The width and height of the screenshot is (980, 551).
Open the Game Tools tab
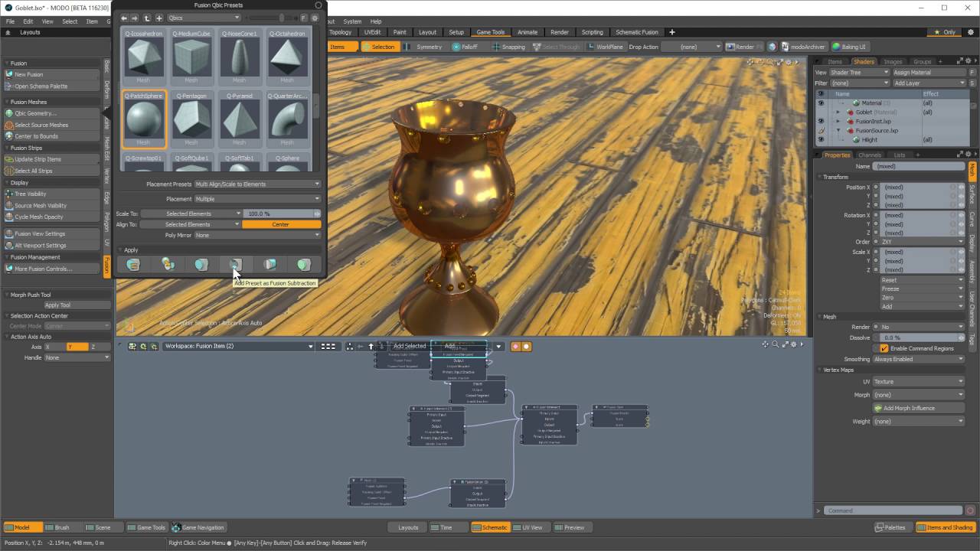[x=491, y=32]
